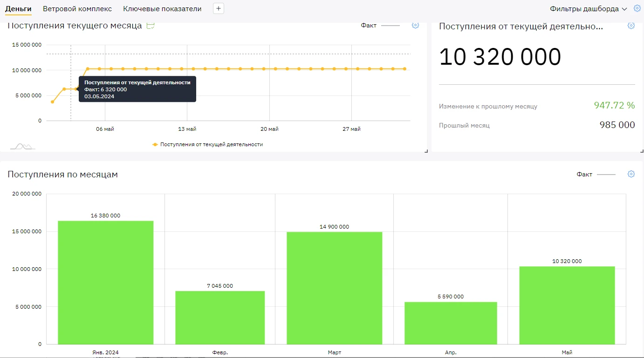Open settings gear of current month receipts chart

(416, 25)
